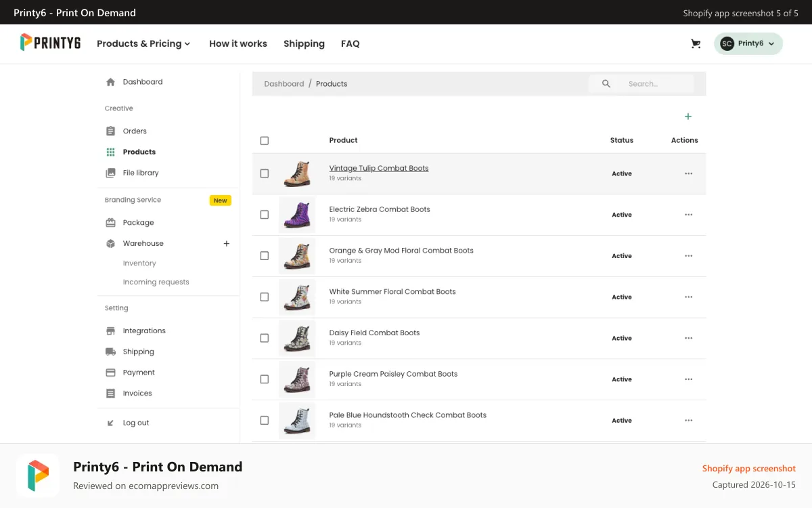Open actions menu for Daisy Field Combat Boots
812x508 pixels.
point(688,338)
